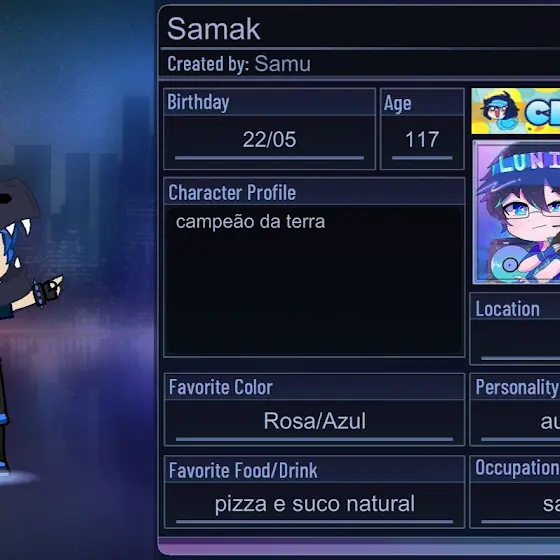Click the Character Profile header
Image resolution: width=560 pixels, height=560 pixels.
click(x=232, y=193)
